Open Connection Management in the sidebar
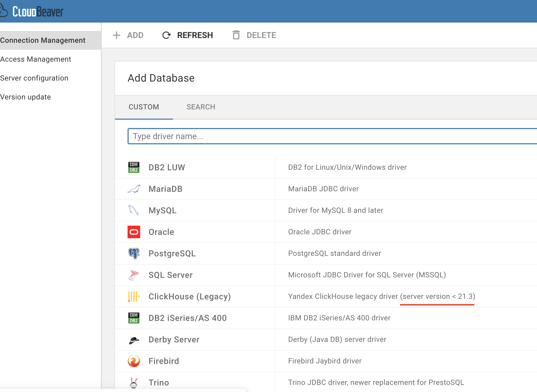The image size is (537, 392). (50, 40)
